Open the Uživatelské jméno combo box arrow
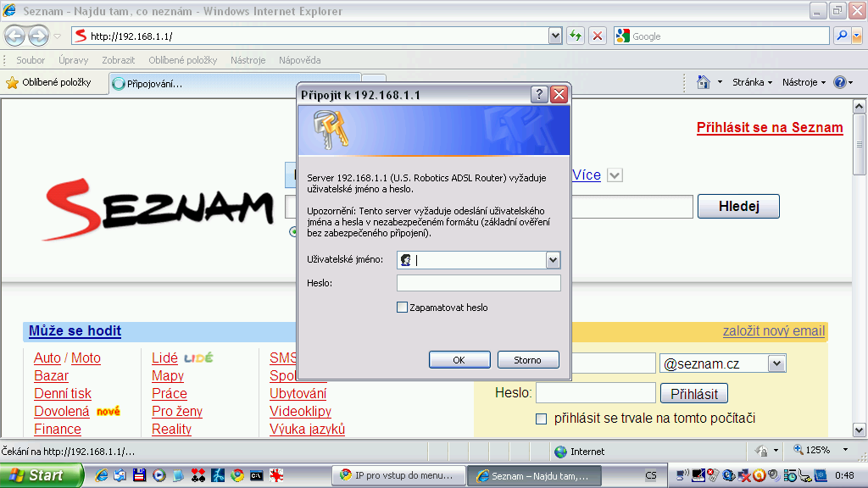The image size is (868, 488). (553, 260)
